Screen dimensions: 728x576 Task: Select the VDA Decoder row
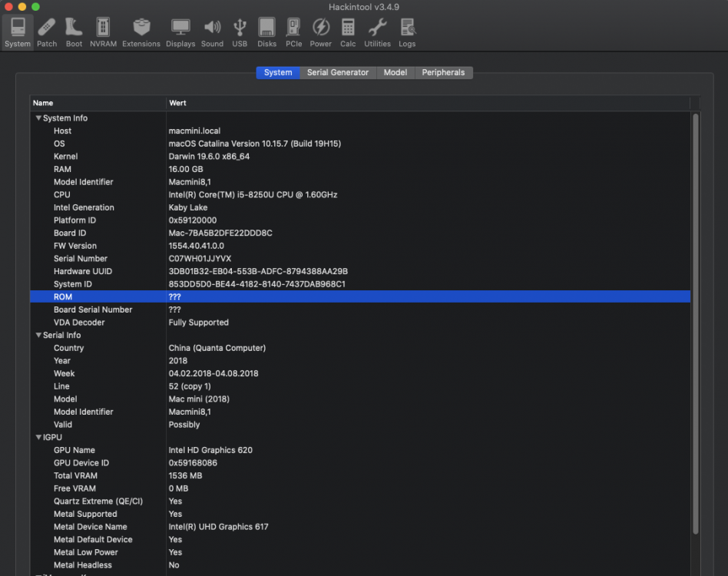click(x=360, y=323)
